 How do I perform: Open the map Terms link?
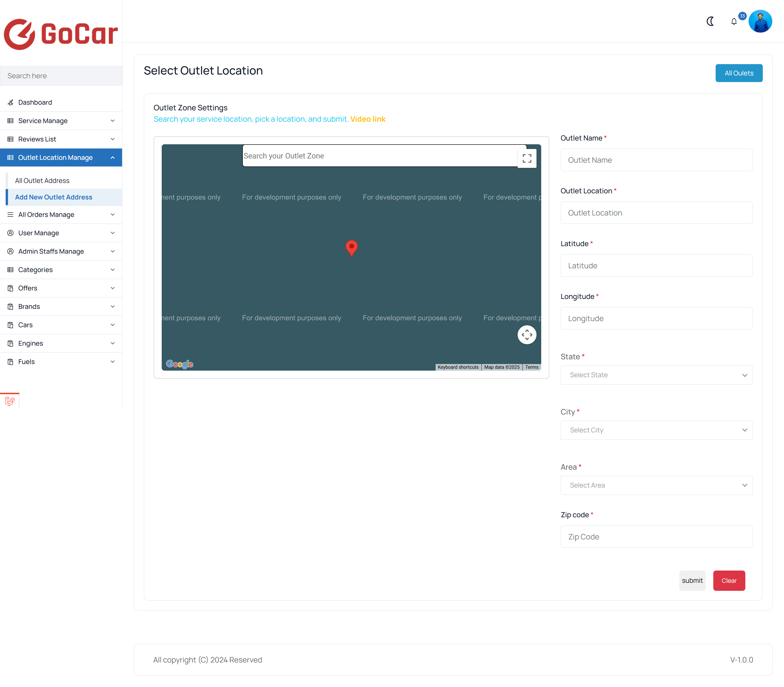(532, 367)
